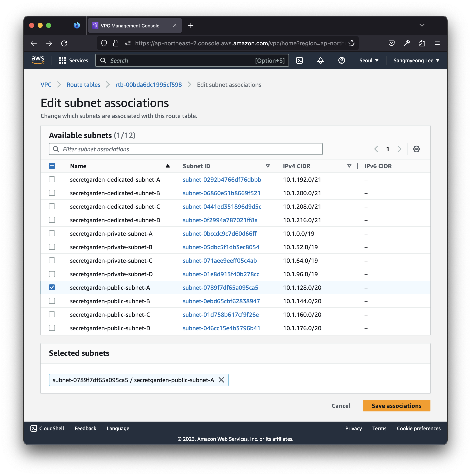This screenshot has width=471, height=476.
Task: Remove secretgarden-public-subnet-A from selected subnets
Action: tap(221, 380)
